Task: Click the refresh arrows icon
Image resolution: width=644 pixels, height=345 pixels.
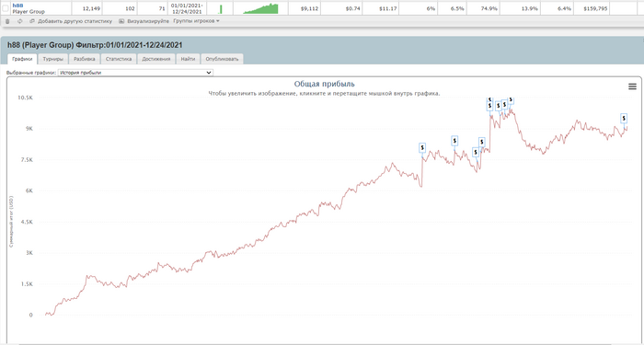Action: [x=19, y=21]
